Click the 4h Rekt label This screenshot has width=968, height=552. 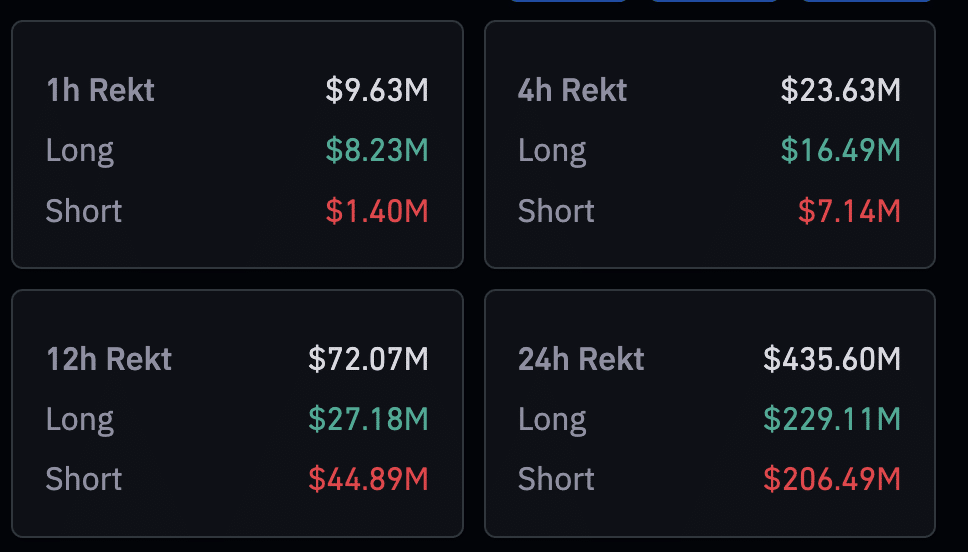tap(572, 90)
